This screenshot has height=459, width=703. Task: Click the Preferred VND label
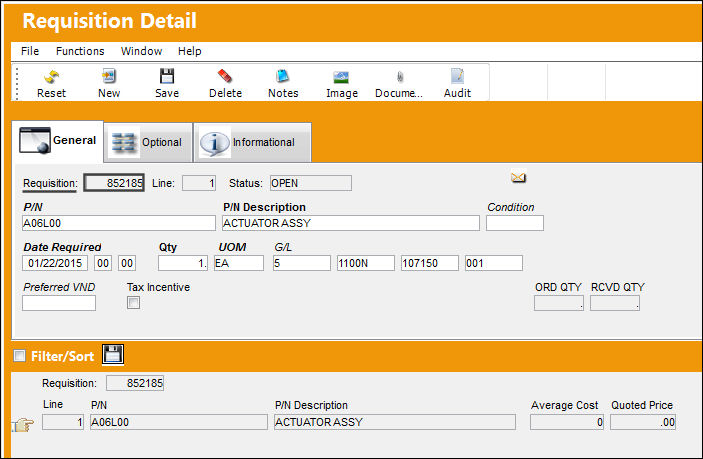59,287
